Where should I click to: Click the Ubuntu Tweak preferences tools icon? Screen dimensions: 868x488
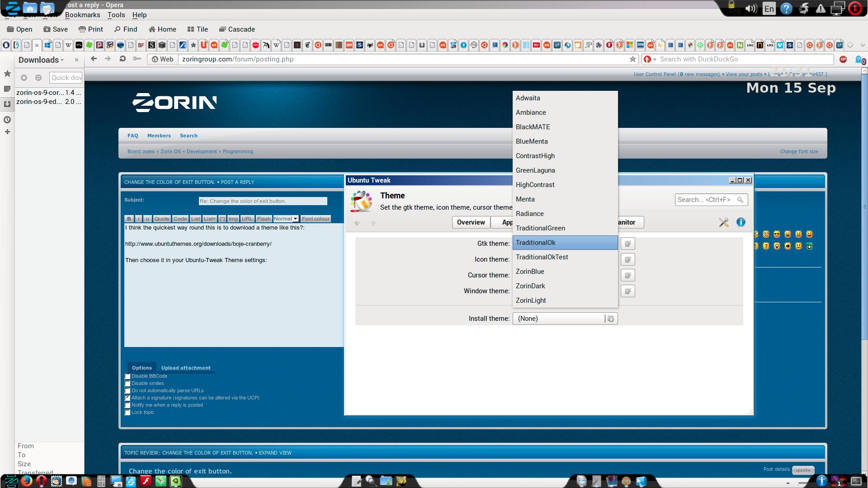coord(724,222)
